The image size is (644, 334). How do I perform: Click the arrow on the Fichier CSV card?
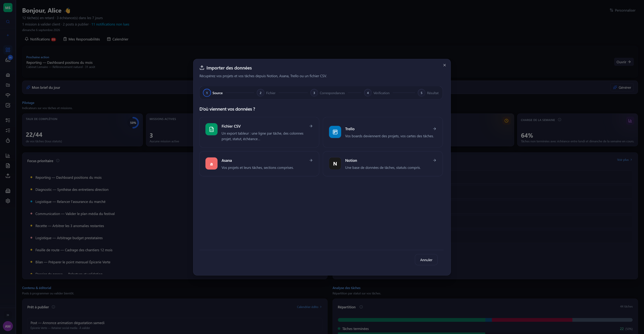click(311, 126)
